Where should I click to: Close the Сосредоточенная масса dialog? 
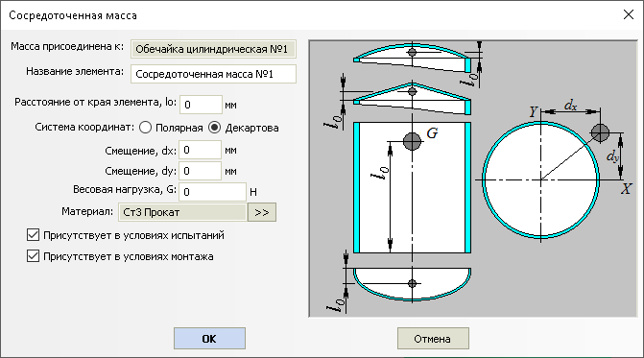coord(629,14)
